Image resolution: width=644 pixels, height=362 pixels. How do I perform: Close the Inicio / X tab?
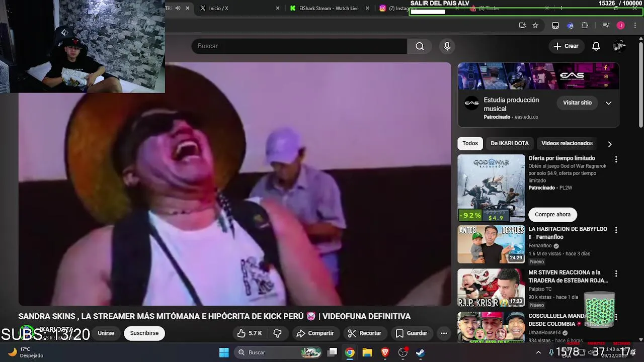click(278, 8)
